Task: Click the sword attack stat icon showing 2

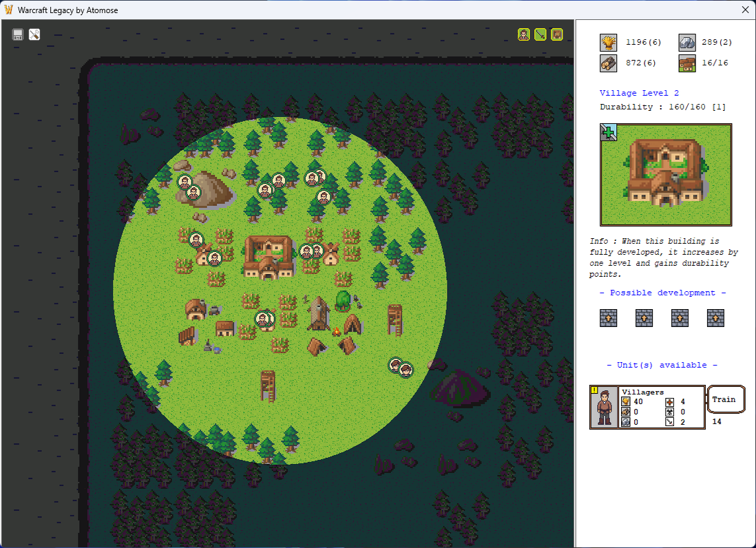Action: click(x=670, y=422)
